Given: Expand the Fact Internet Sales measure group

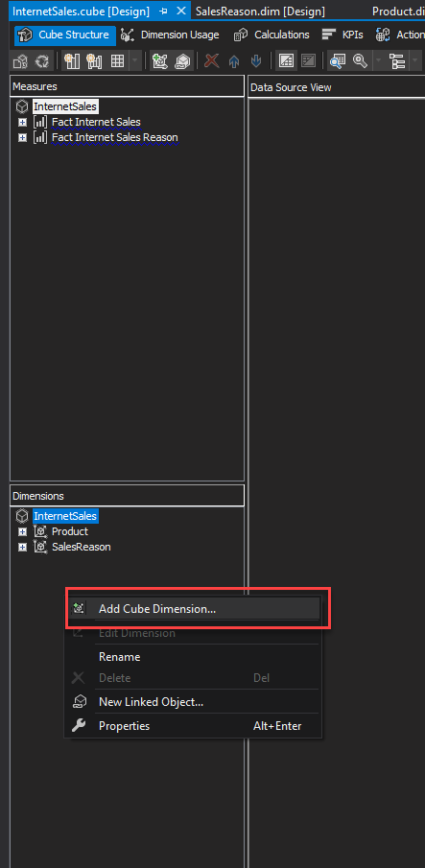Looking at the screenshot, I should 22,122.
